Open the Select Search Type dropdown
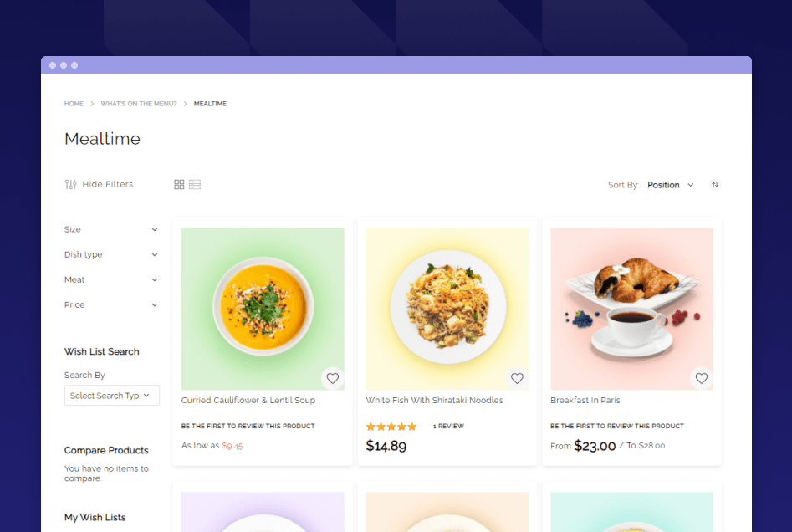This screenshot has height=532, width=792. (111, 396)
